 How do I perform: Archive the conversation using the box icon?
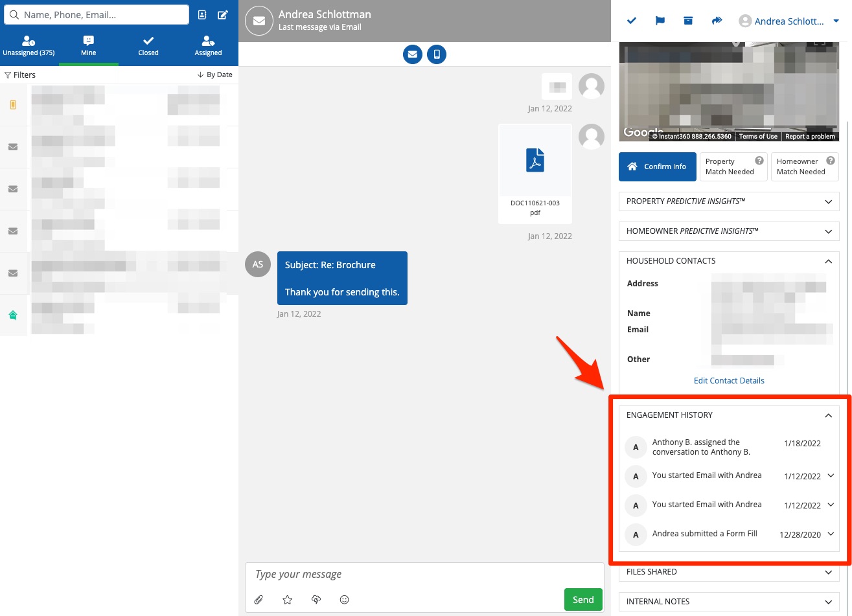688,21
